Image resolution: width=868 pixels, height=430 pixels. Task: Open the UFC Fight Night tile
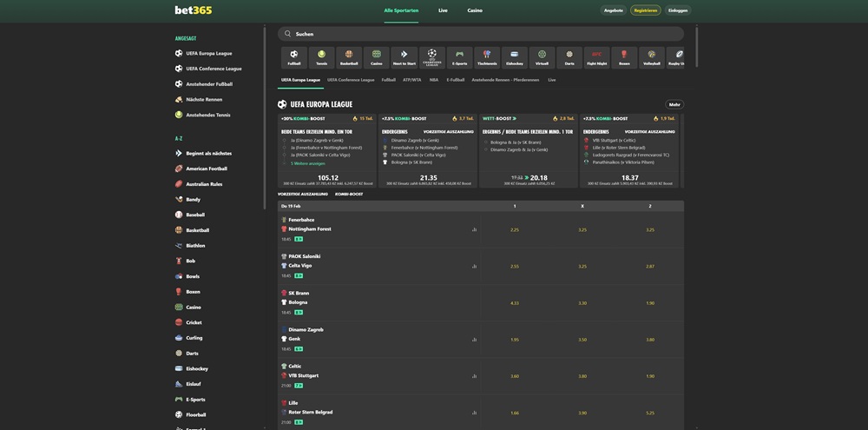597,57
